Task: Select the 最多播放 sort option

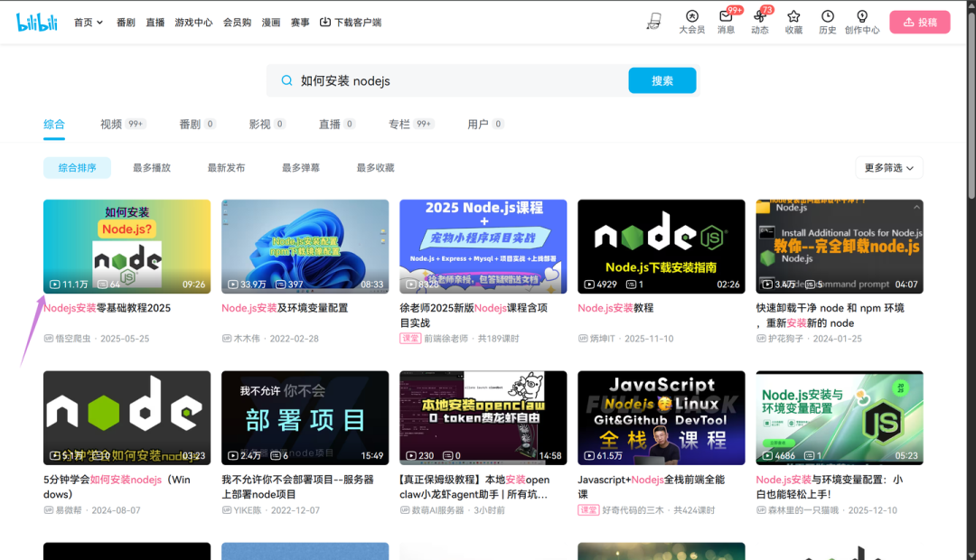Action: (x=152, y=168)
